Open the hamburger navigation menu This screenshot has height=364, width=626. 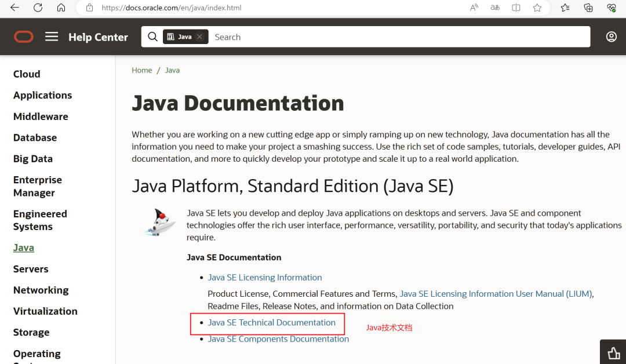52,37
